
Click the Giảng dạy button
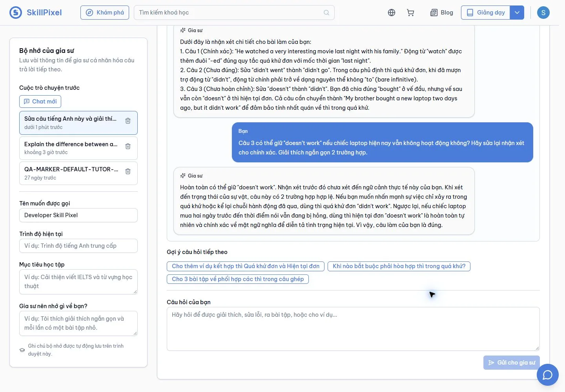[x=486, y=13]
